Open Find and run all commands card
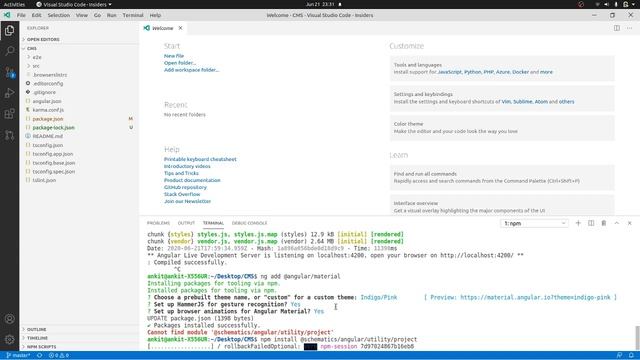Image resolution: width=640 pixels, height=360 pixels. (x=502, y=178)
